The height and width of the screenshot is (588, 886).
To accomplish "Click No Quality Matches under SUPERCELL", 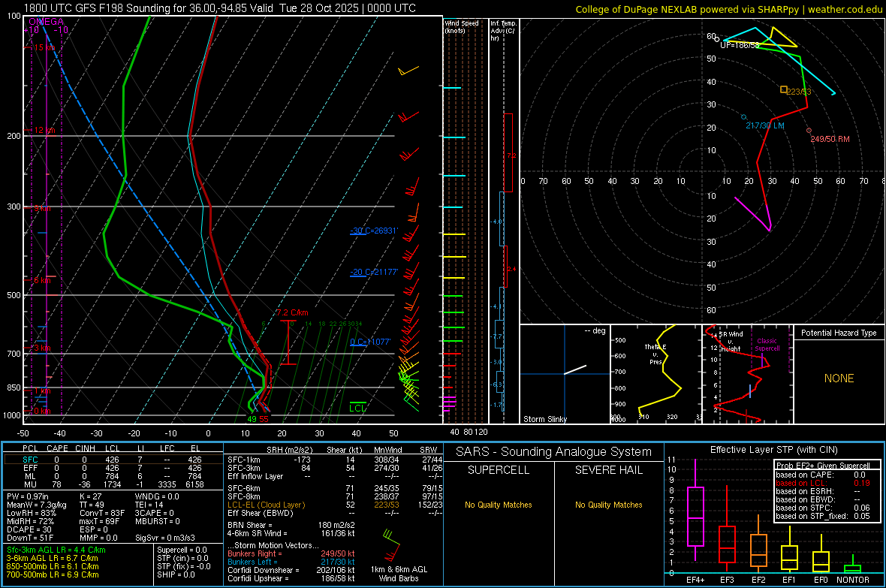I will click(499, 505).
